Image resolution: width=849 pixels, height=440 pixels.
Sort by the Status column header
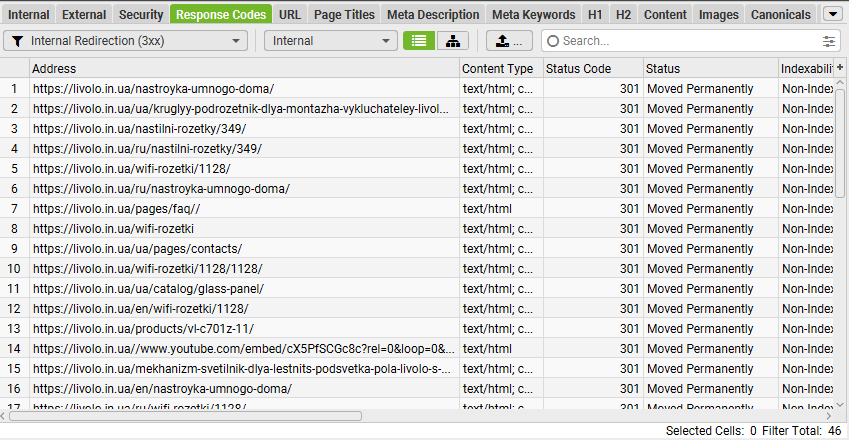(x=710, y=68)
